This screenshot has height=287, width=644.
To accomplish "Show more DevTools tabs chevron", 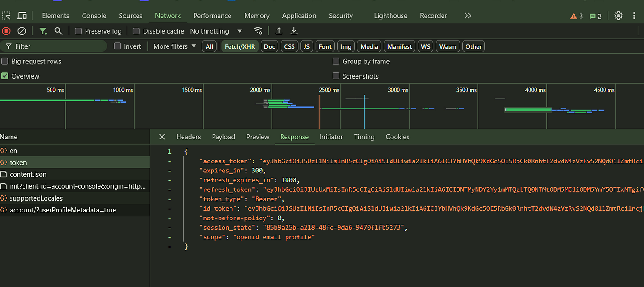I will click(x=468, y=16).
